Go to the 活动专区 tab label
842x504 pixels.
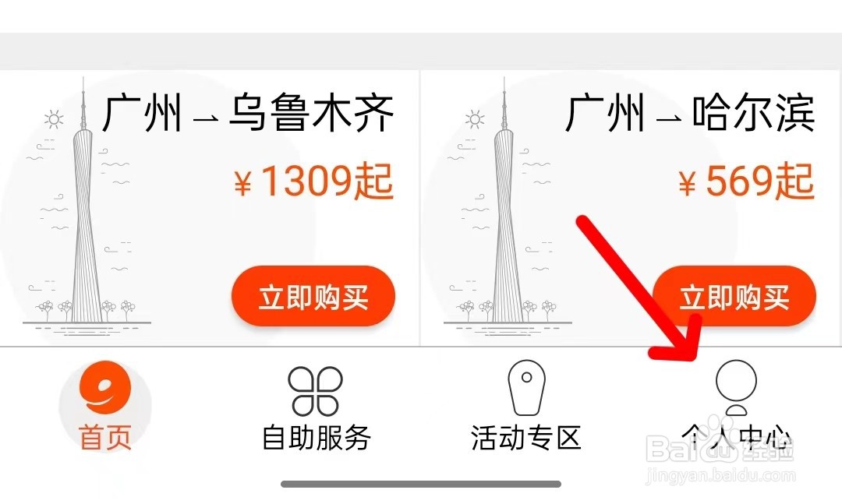coord(526,437)
